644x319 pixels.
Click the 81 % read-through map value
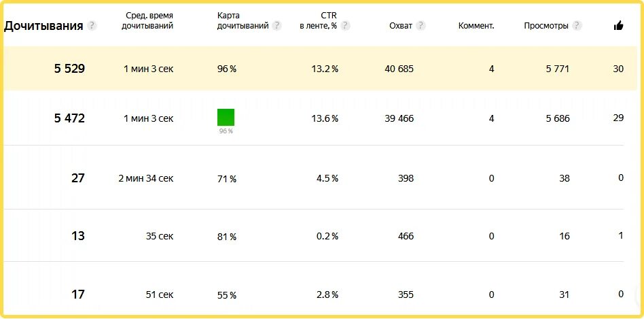tap(227, 237)
